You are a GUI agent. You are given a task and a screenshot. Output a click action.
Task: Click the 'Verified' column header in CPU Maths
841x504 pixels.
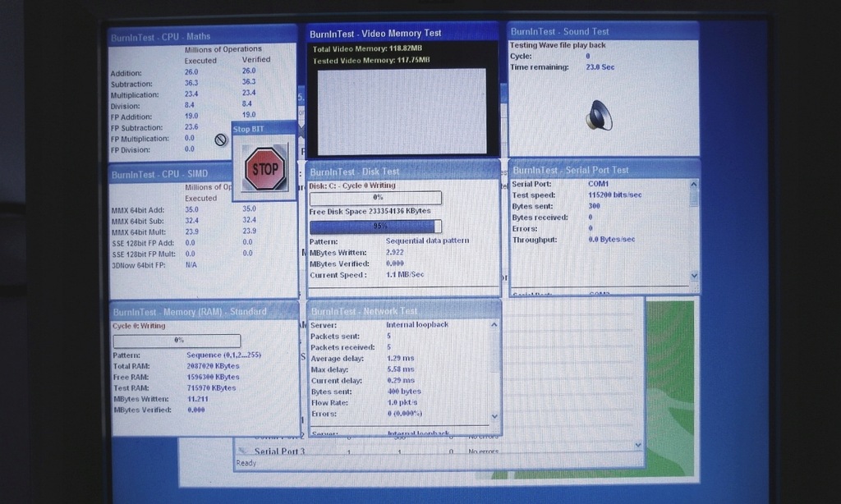[x=256, y=60]
